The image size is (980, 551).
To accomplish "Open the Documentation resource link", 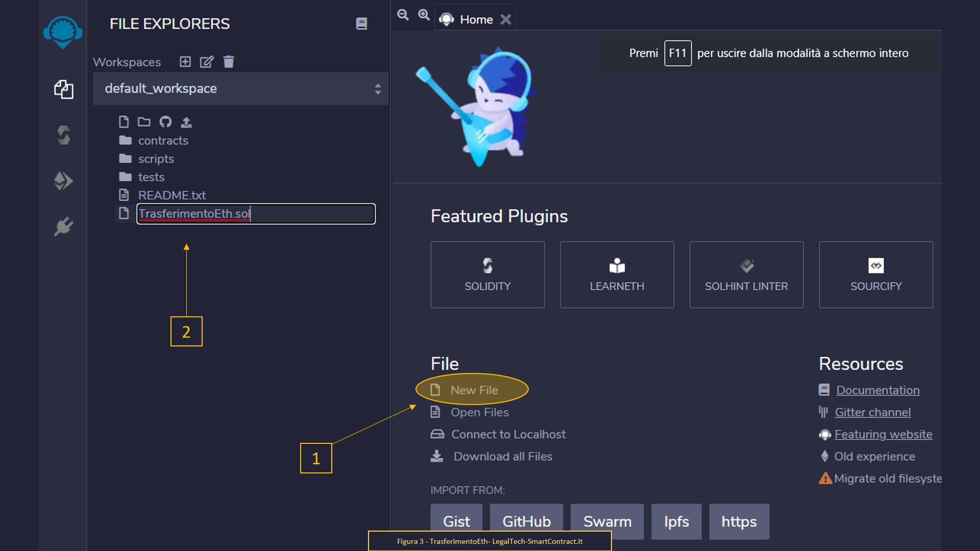I will pos(878,390).
